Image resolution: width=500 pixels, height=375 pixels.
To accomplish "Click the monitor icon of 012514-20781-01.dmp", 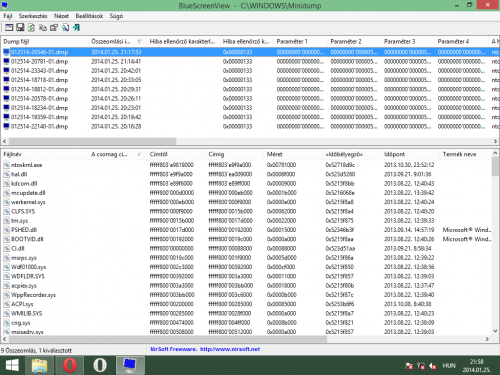I will pos(6,61).
